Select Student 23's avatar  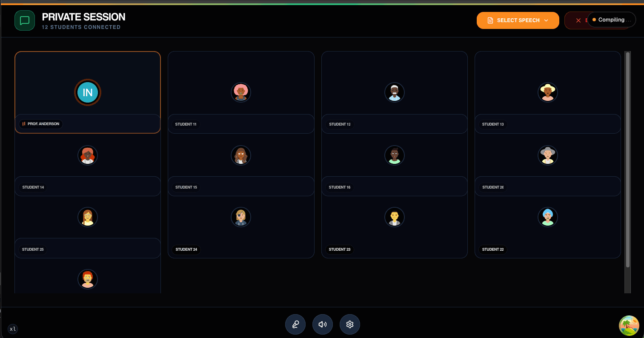click(395, 217)
